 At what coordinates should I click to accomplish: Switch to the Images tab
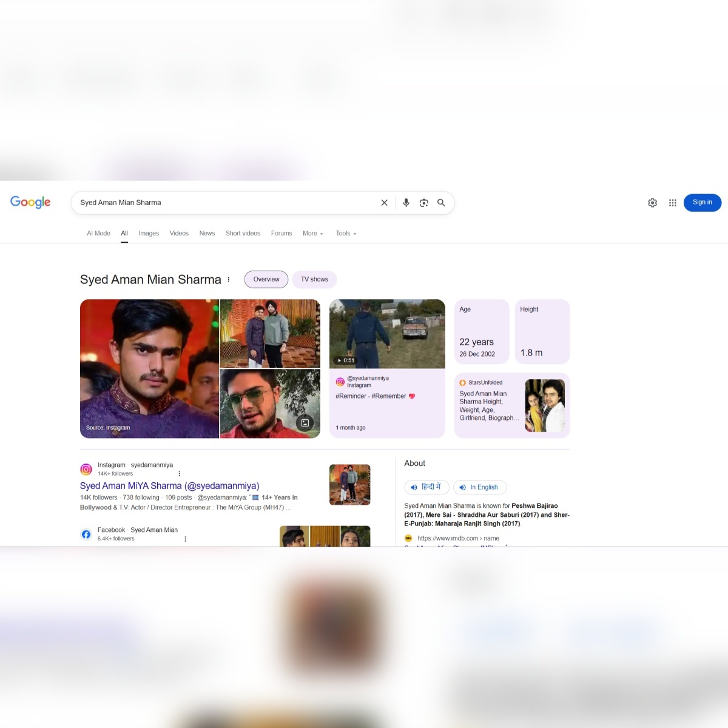tap(149, 234)
